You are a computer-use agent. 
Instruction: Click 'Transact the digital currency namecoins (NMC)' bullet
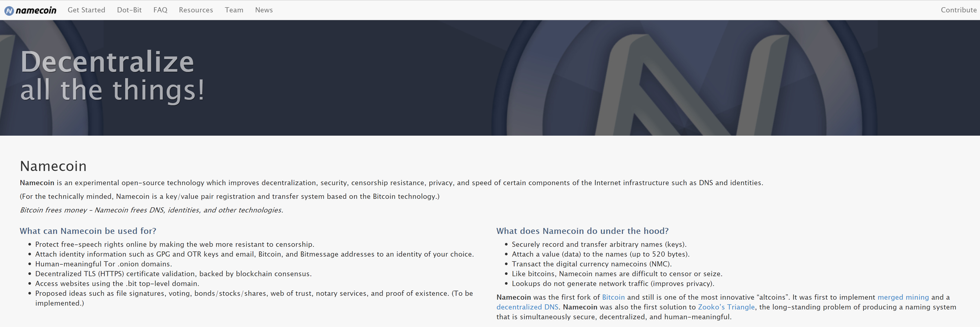point(592,264)
